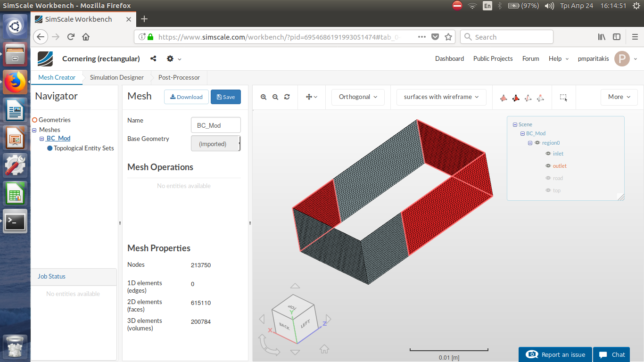Image resolution: width=644 pixels, height=362 pixels.
Task: Toggle visibility of region0
Action: [x=537, y=143]
